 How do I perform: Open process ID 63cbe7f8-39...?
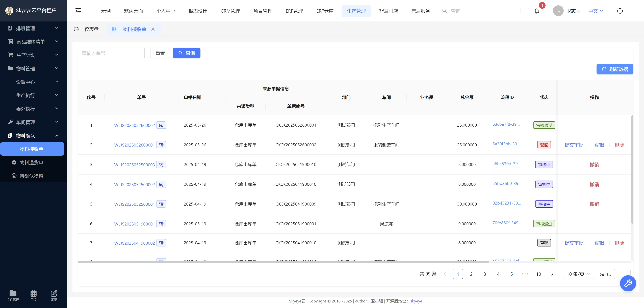[506, 124]
